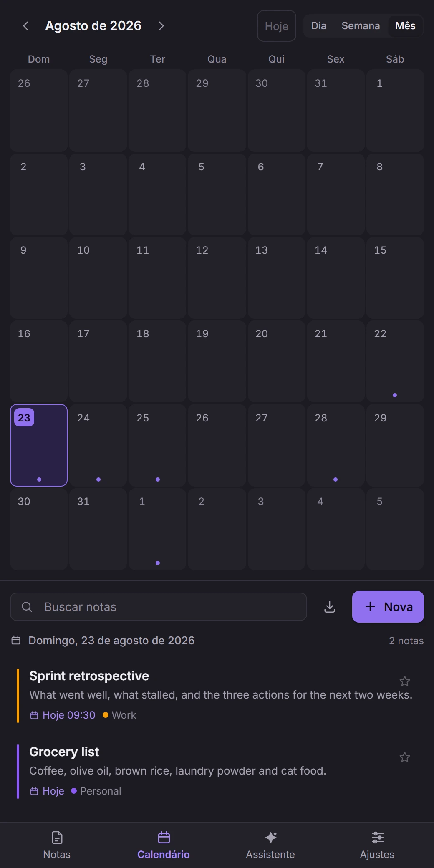Screen dimensions: 434x868
Task: Focus the Buscar notas search field
Action: click(159, 607)
